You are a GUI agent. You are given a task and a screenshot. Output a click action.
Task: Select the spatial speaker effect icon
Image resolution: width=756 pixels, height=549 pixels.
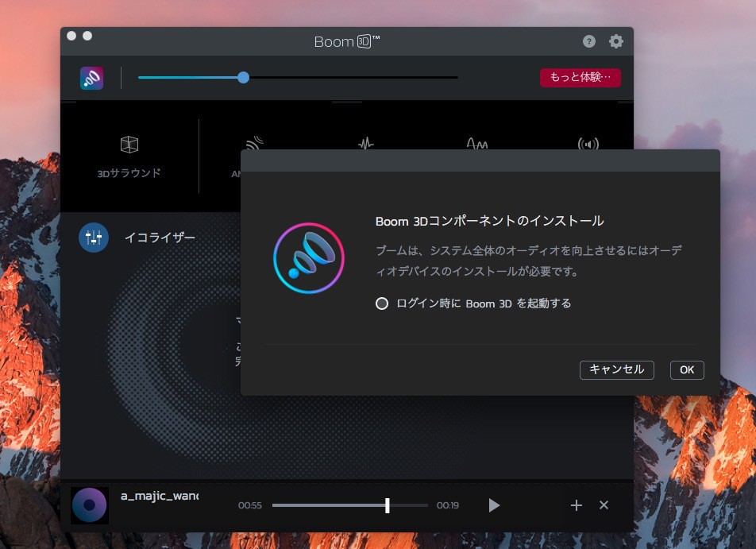point(588,143)
